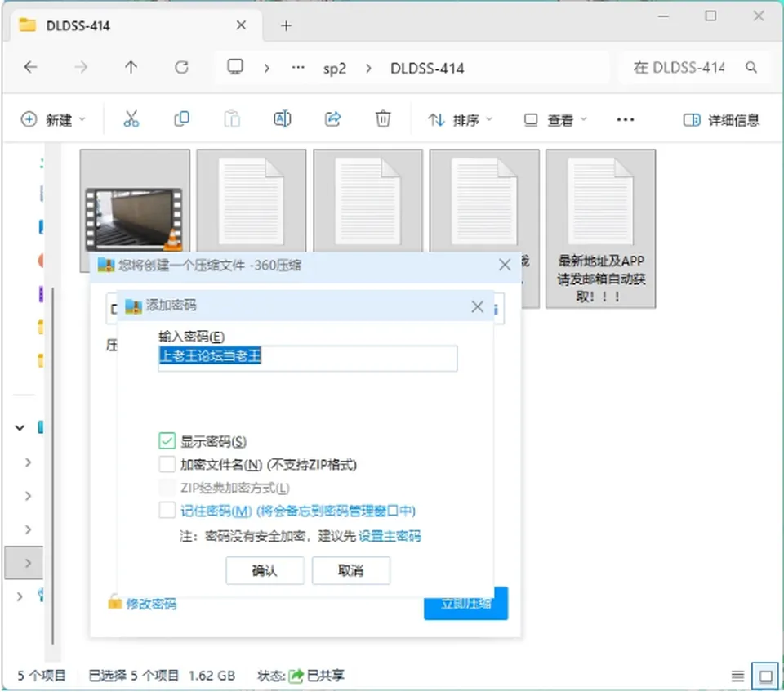Click the 立即压缩 button
The width and height of the screenshot is (784, 692).
(466, 604)
